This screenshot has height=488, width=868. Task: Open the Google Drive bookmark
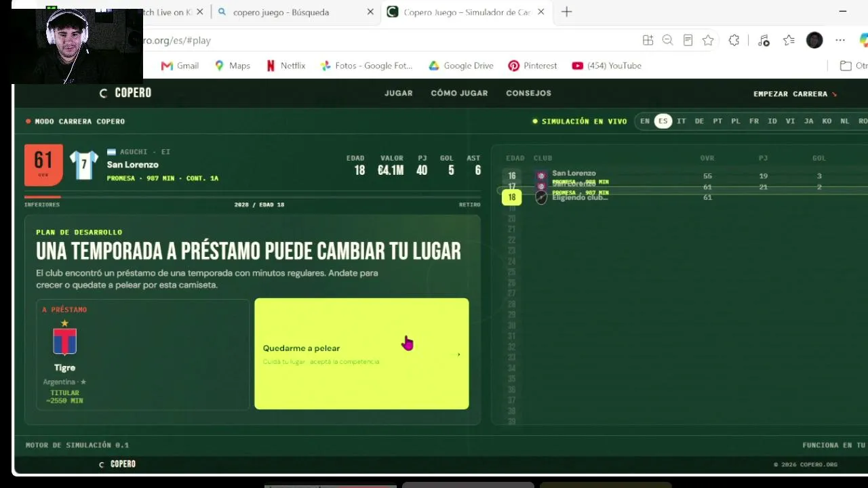461,66
